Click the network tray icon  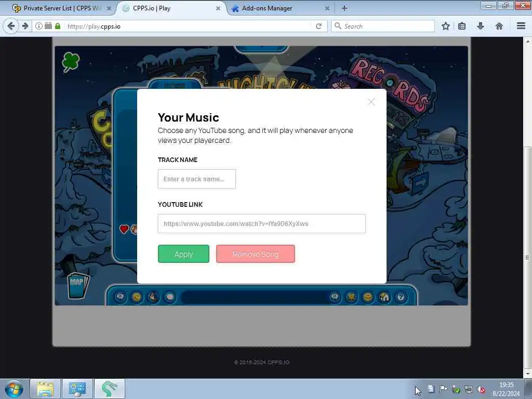click(469, 389)
